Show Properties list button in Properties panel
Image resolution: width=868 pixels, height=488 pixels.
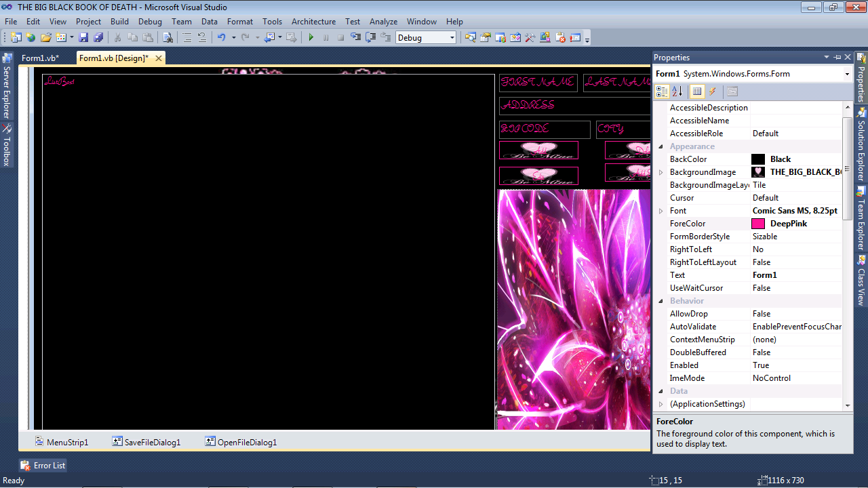(x=697, y=91)
